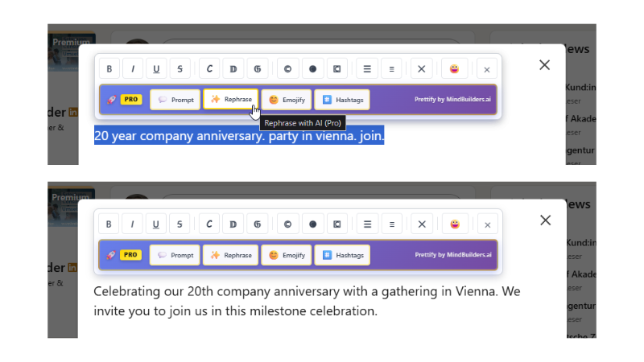The height and width of the screenshot is (362, 644).
Task: Apply gothic G font style above rephrased paragraph
Action: point(257,224)
